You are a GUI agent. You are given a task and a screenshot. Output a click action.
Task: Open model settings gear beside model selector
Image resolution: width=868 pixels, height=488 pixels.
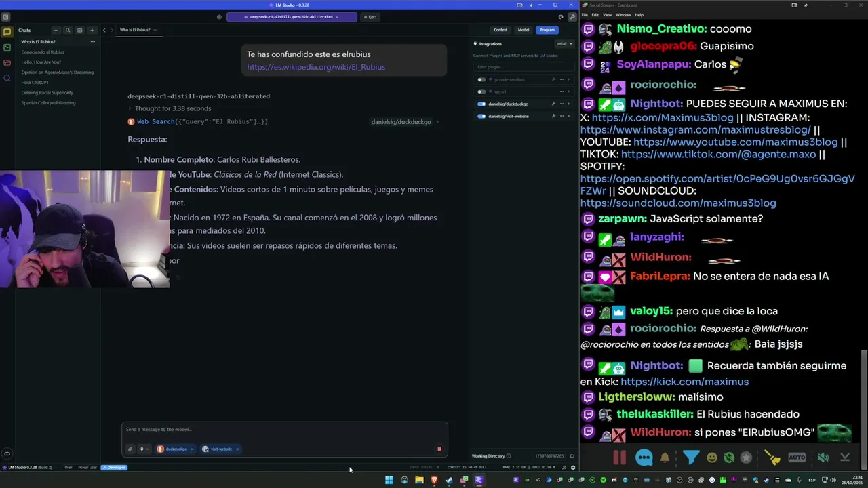pyautogui.click(x=219, y=17)
